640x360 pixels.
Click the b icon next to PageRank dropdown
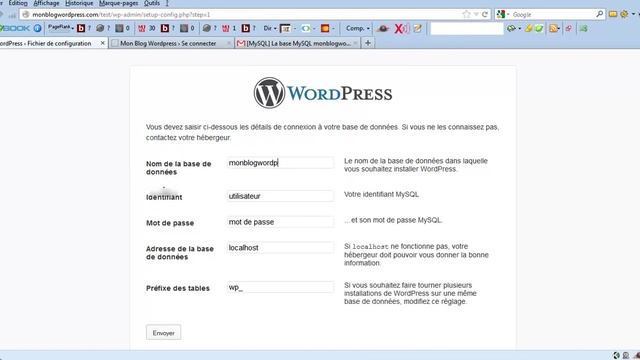coord(81,28)
